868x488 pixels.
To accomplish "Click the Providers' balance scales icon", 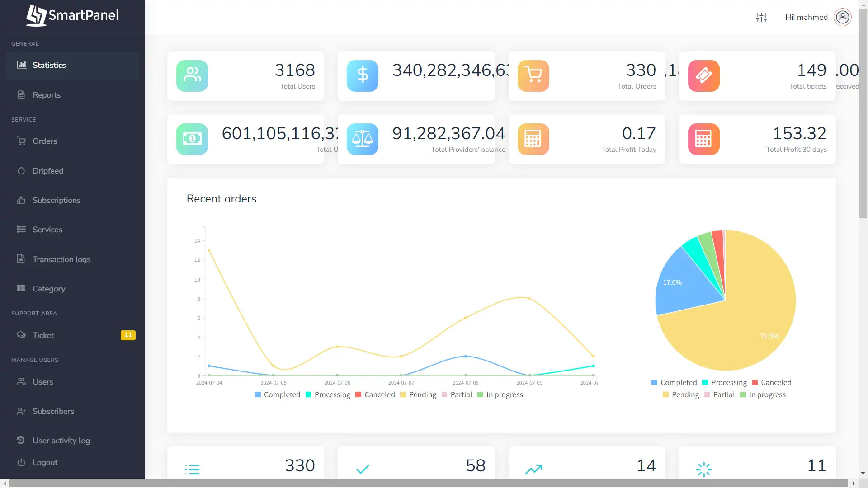I will tap(362, 139).
